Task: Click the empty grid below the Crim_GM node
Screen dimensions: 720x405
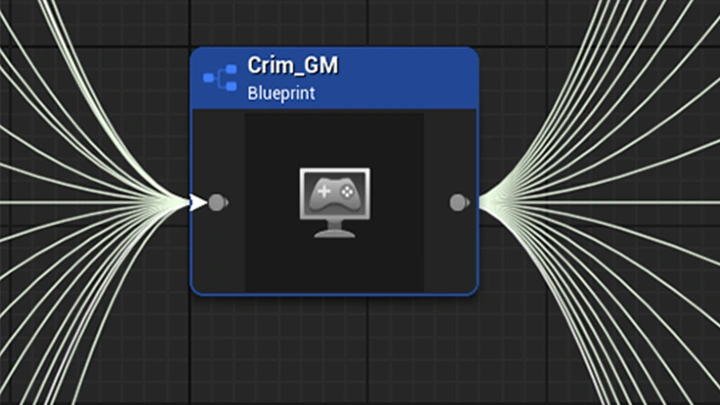Action: click(334, 350)
